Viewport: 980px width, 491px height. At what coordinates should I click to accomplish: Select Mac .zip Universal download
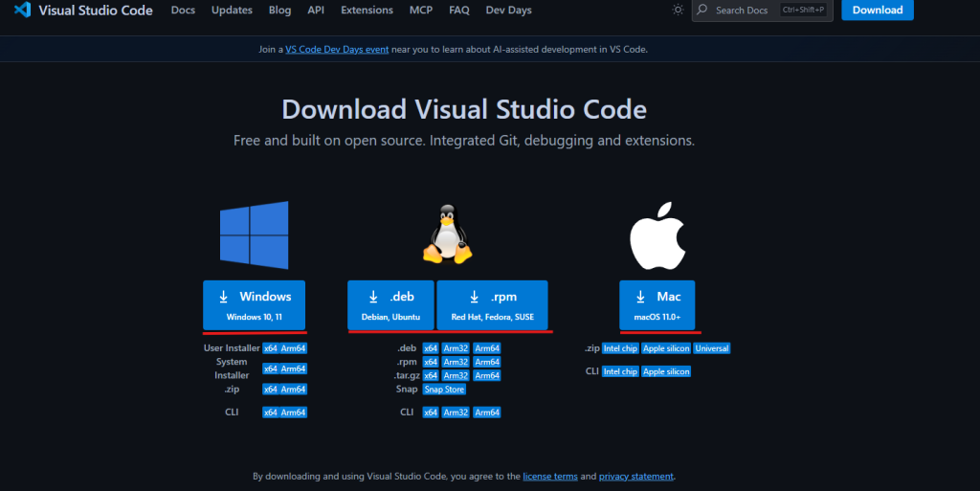tap(712, 348)
